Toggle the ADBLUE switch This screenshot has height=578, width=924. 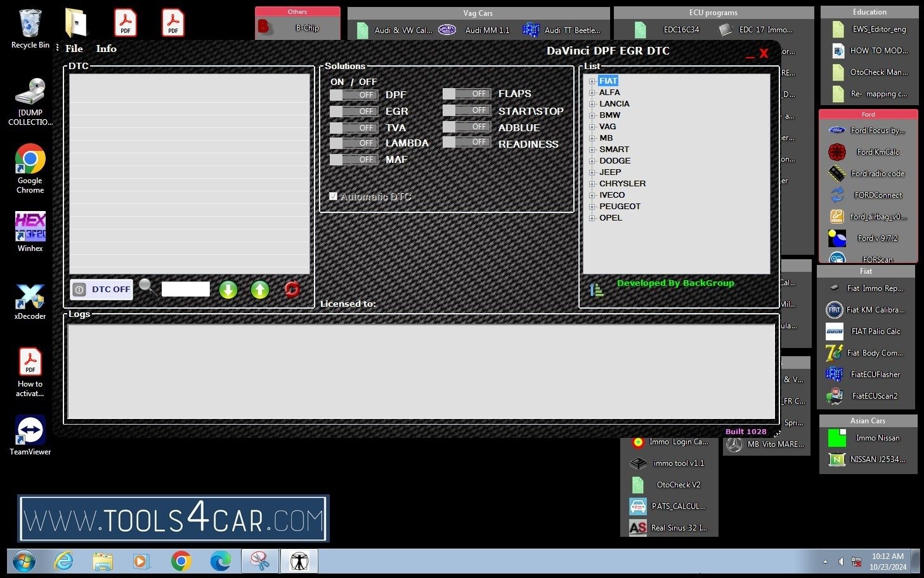click(x=467, y=127)
